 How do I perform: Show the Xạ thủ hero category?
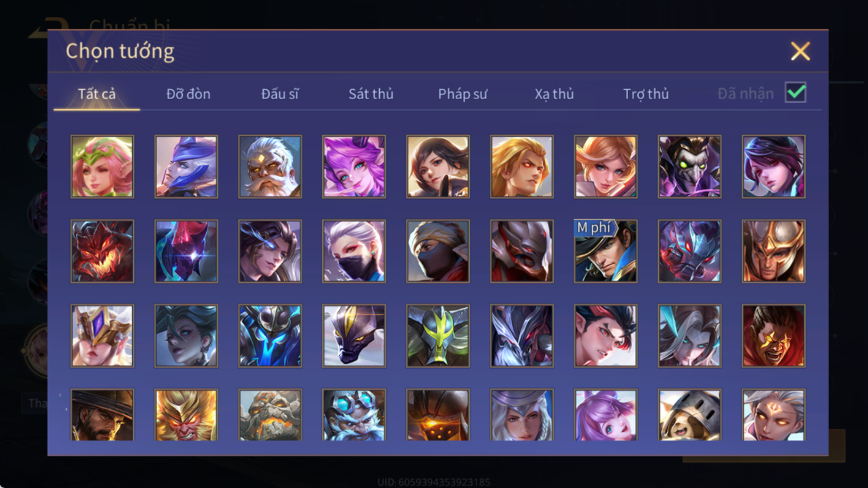click(x=554, y=94)
